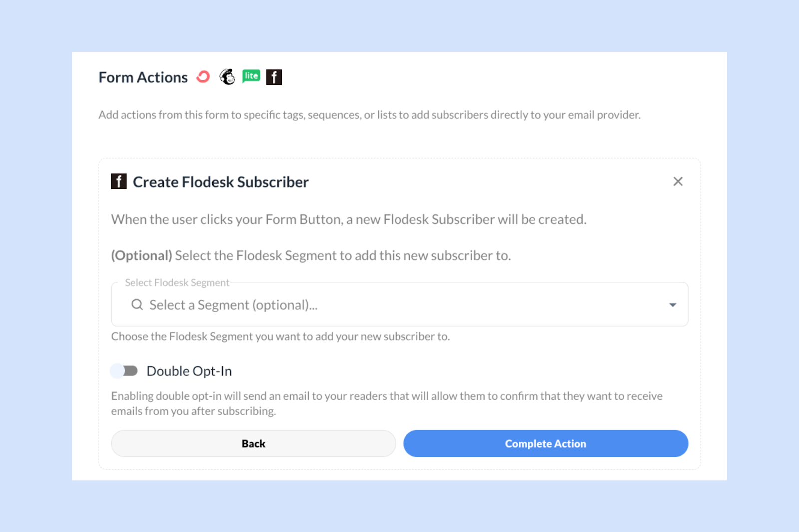Click the magnifier icon in the segment field
The width and height of the screenshot is (799, 532).
[137, 304]
